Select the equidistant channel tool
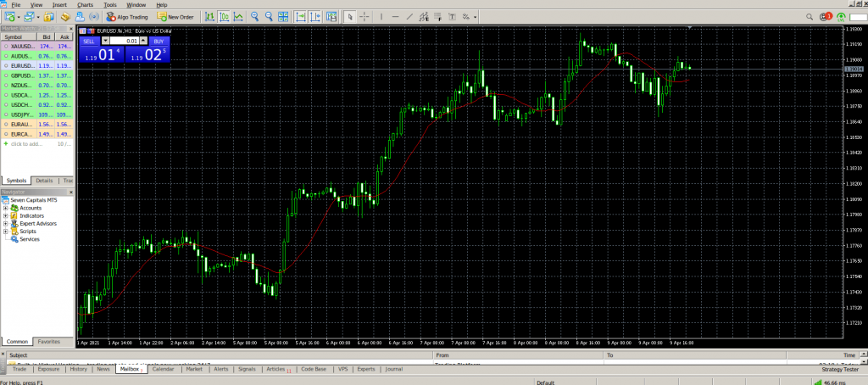868x385 pixels. point(424,17)
